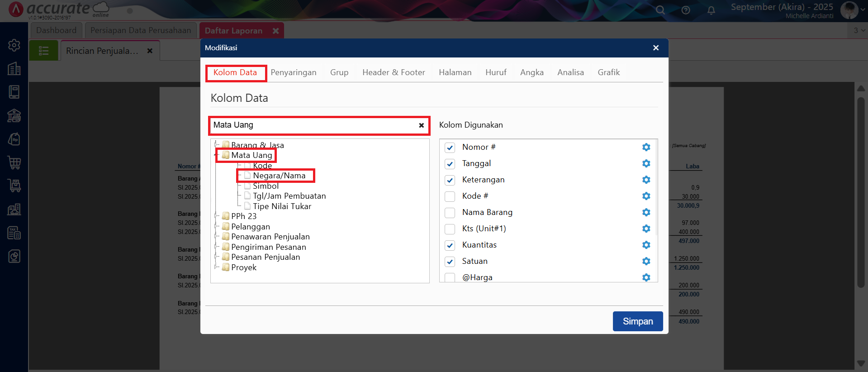Open settings gear in left sidebar
Image resolution: width=868 pixels, height=372 pixels.
tap(14, 45)
